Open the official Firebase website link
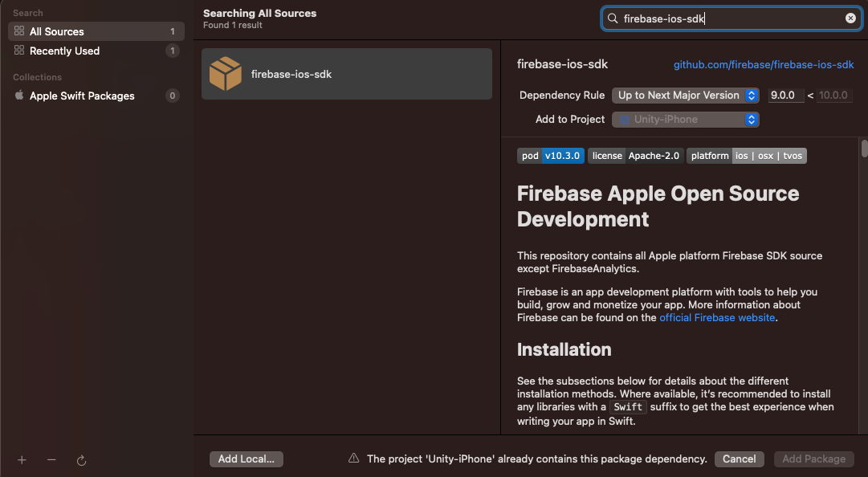This screenshot has height=477, width=868. click(x=717, y=317)
